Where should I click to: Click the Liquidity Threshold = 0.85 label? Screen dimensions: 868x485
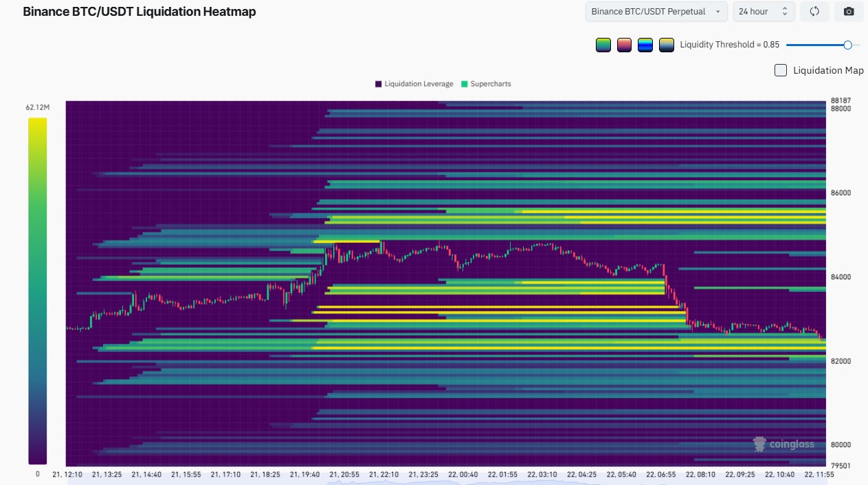tap(729, 45)
